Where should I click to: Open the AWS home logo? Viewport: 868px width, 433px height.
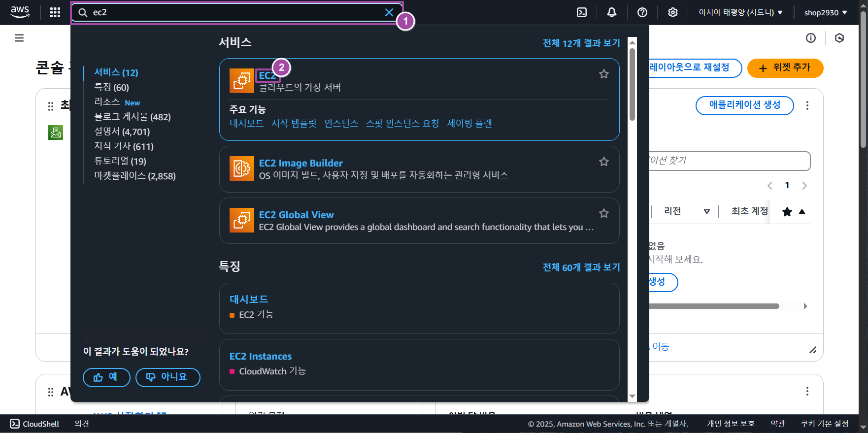point(20,12)
